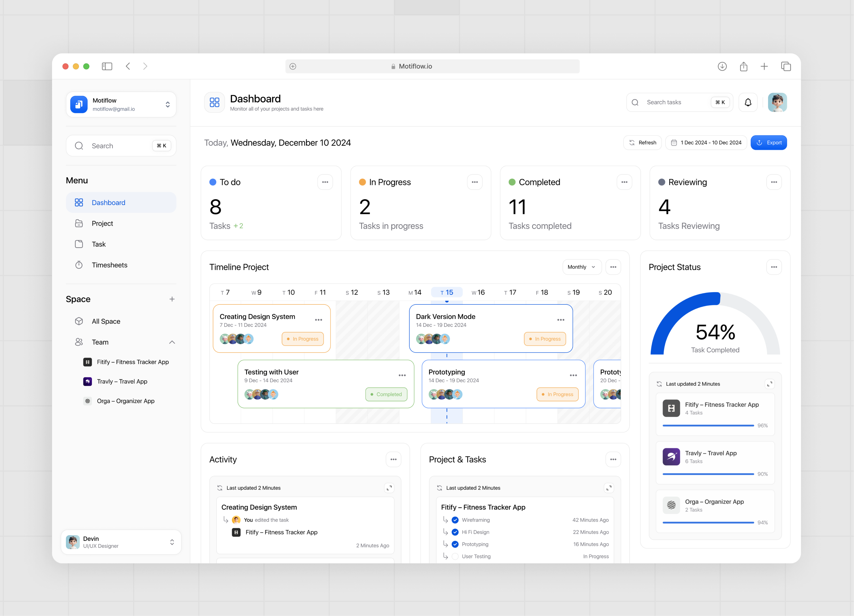The height and width of the screenshot is (616, 854).
Task: Check the User Testing task checkbox
Action: [x=455, y=556]
